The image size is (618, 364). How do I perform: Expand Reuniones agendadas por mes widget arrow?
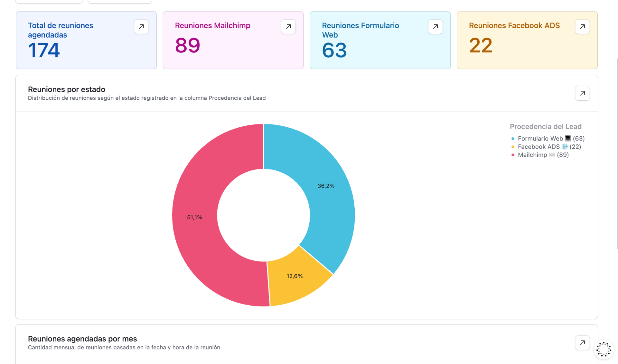582,343
